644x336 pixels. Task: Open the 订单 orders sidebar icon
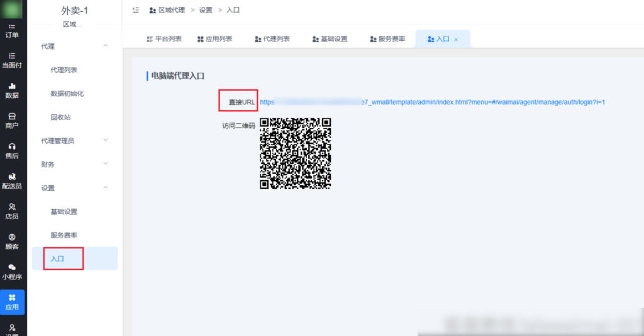click(12, 31)
